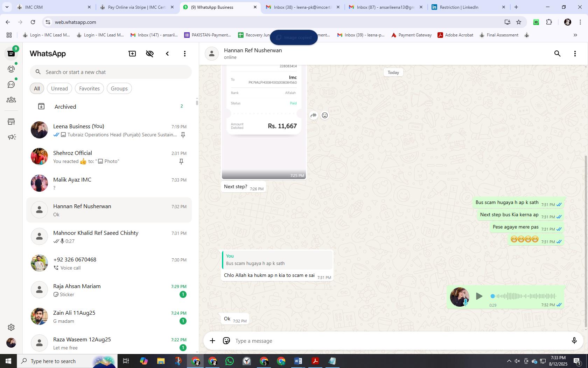
Task: Open Zain Ali 11Aug25 chat
Action: (109, 316)
